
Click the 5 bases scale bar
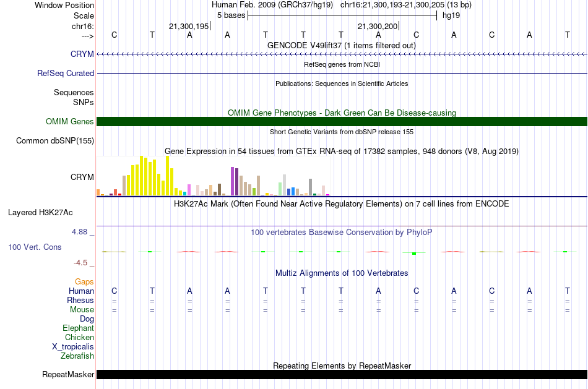coord(342,15)
